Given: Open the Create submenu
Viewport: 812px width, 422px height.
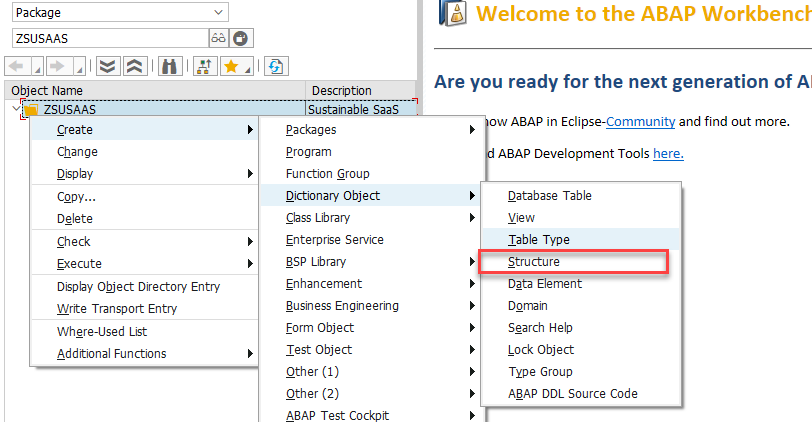Looking at the screenshot, I should point(144,129).
